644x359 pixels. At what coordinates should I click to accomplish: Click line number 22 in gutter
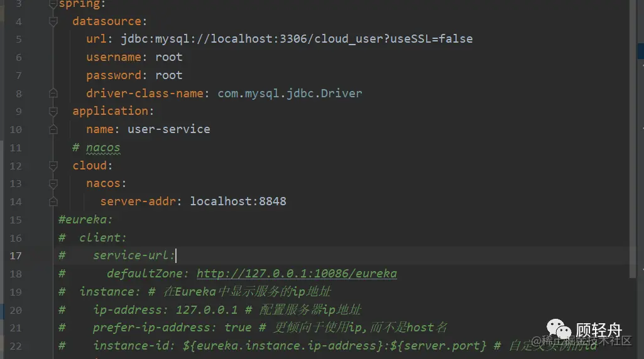tap(16, 346)
